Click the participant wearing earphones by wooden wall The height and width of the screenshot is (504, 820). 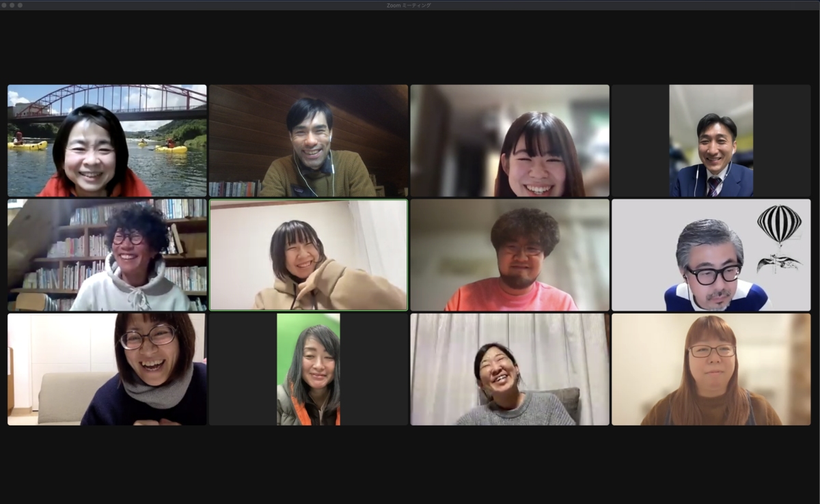coord(308,141)
